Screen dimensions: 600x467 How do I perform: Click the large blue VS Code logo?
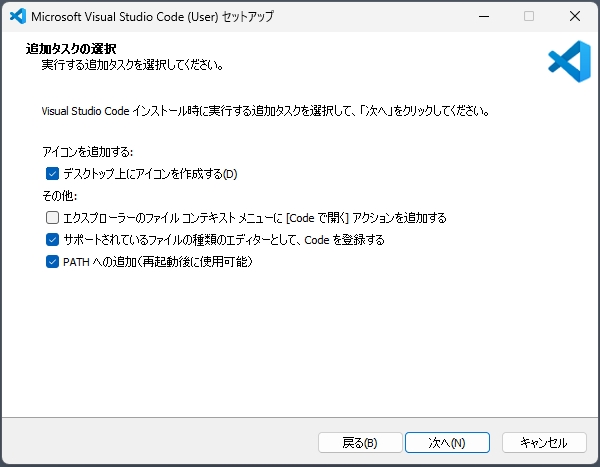tap(569, 59)
